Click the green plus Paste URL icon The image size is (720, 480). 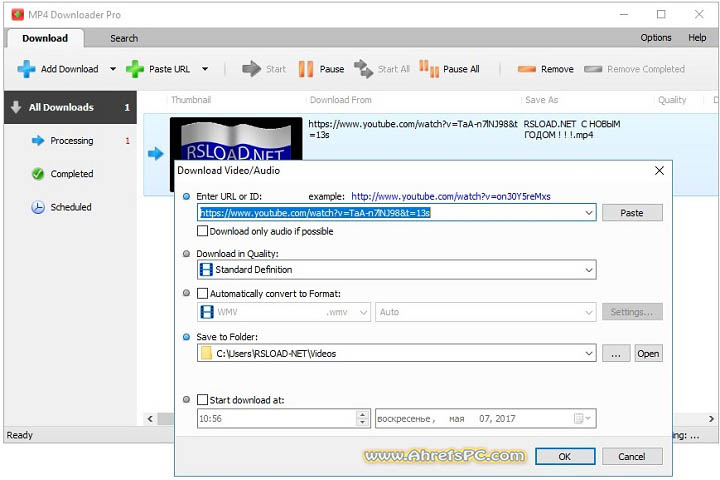click(x=135, y=69)
